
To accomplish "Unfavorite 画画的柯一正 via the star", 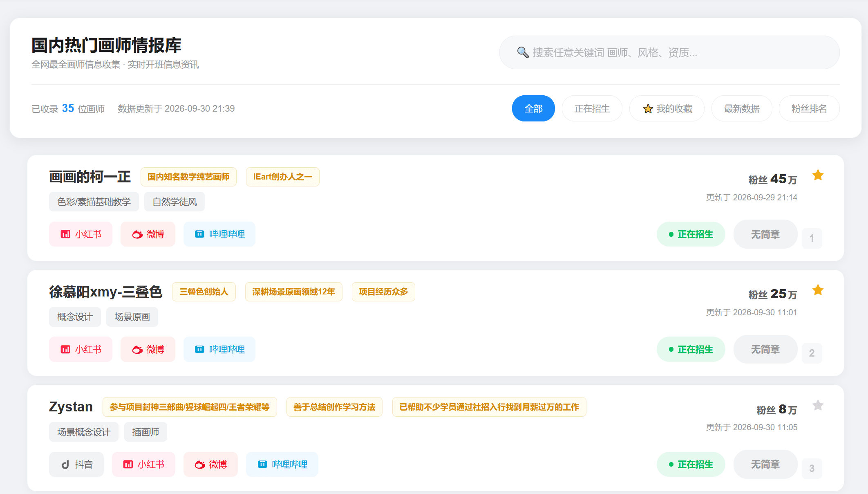I will [818, 175].
